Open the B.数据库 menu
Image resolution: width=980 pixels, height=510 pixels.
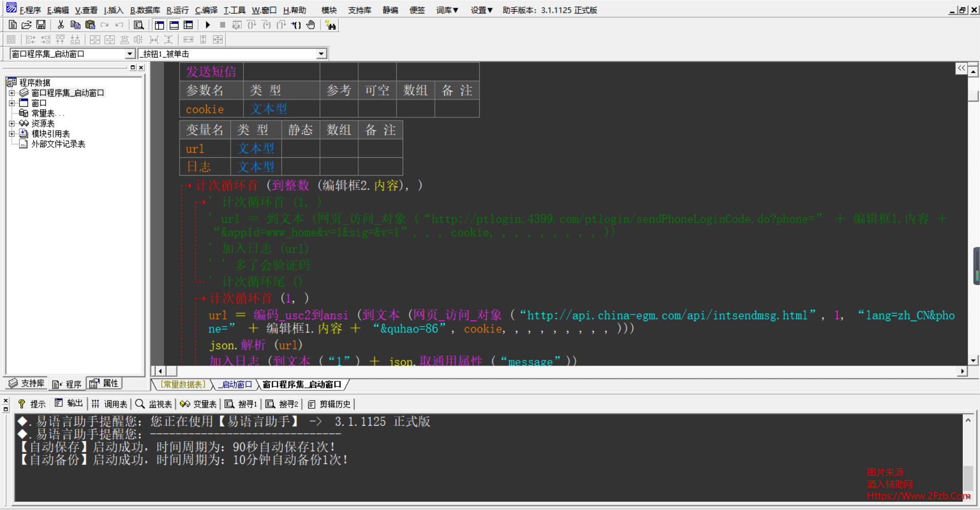click(x=145, y=10)
